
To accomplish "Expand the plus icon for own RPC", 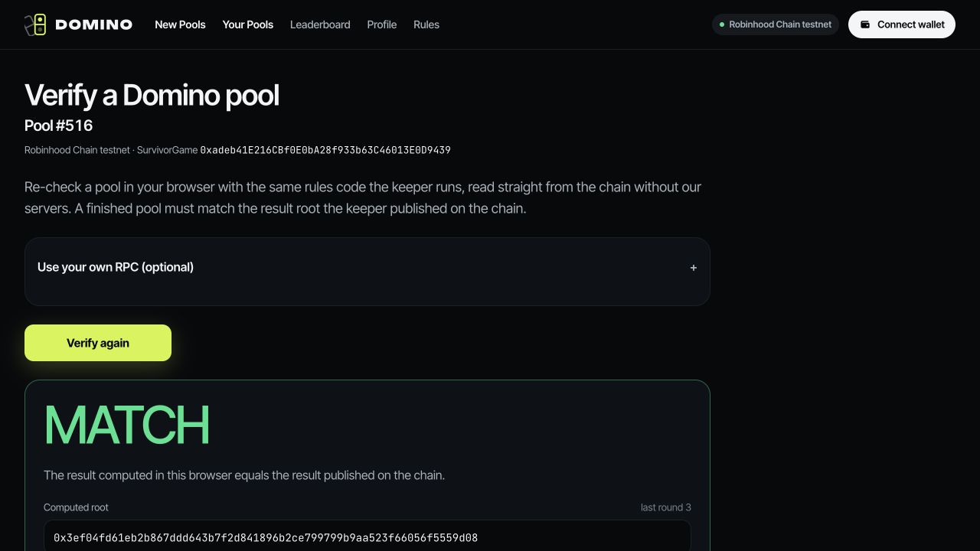I will point(693,268).
